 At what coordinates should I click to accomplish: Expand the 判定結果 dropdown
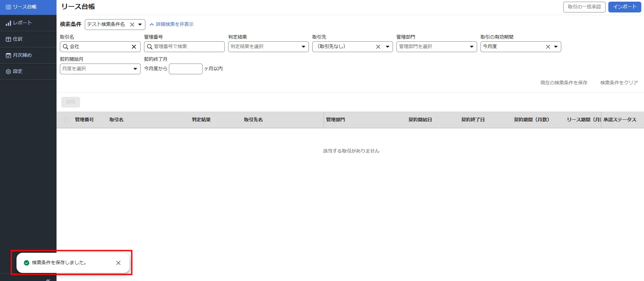[x=303, y=47]
